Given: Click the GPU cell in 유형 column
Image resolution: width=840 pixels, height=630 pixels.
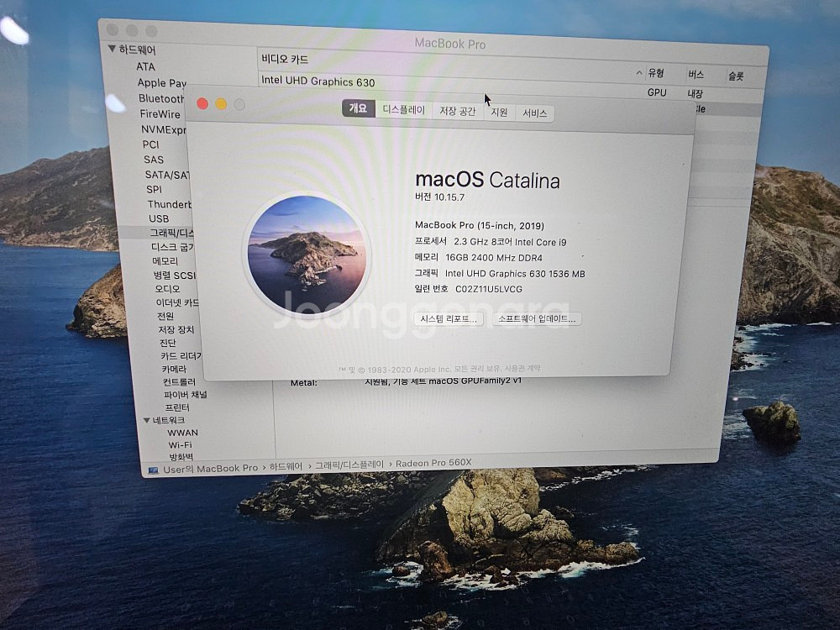Looking at the screenshot, I should coord(657,92).
